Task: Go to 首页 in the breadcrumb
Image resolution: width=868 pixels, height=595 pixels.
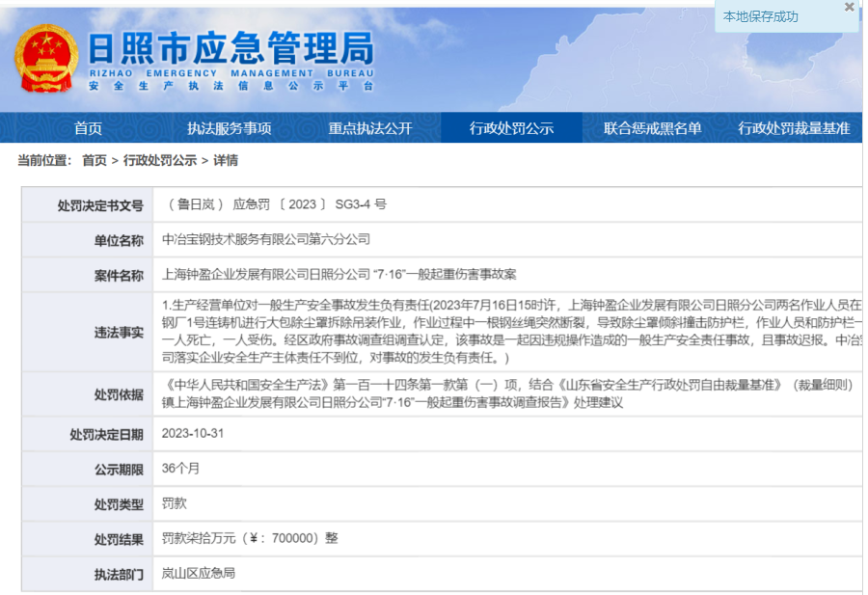Action: (x=95, y=160)
